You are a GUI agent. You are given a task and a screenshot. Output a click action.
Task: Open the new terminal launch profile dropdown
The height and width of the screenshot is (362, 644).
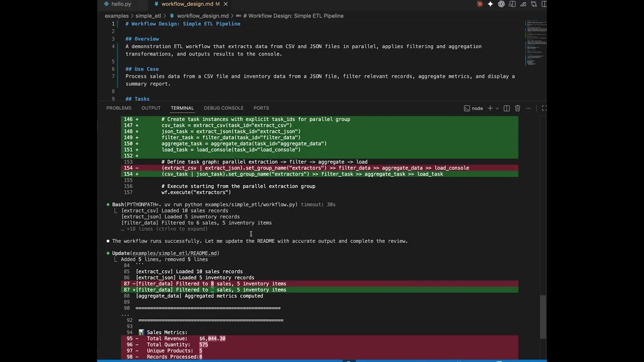[x=497, y=108]
